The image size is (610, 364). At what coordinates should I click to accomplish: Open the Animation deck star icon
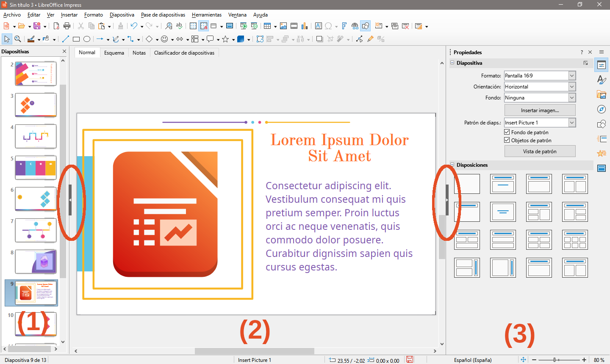pos(602,153)
